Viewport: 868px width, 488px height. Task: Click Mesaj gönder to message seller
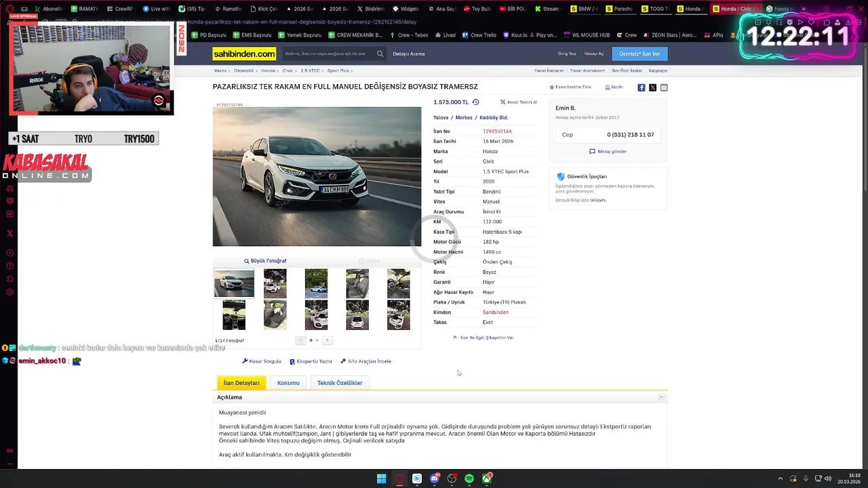pyautogui.click(x=608, y=152)
